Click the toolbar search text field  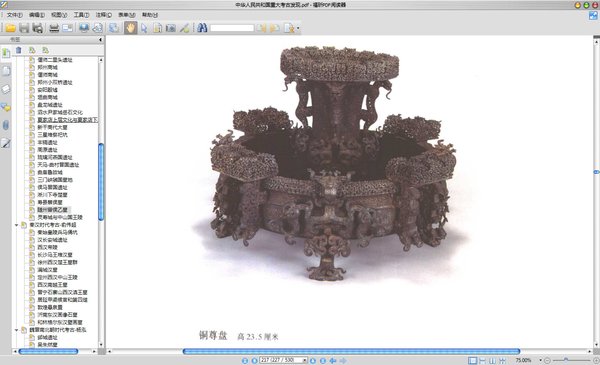click(232, 28)
